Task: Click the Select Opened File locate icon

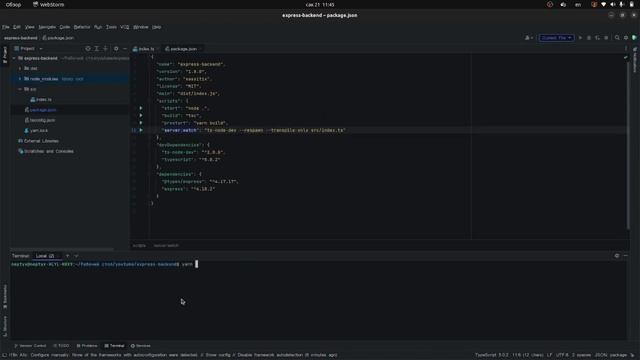Action: [x=88, y=49]
